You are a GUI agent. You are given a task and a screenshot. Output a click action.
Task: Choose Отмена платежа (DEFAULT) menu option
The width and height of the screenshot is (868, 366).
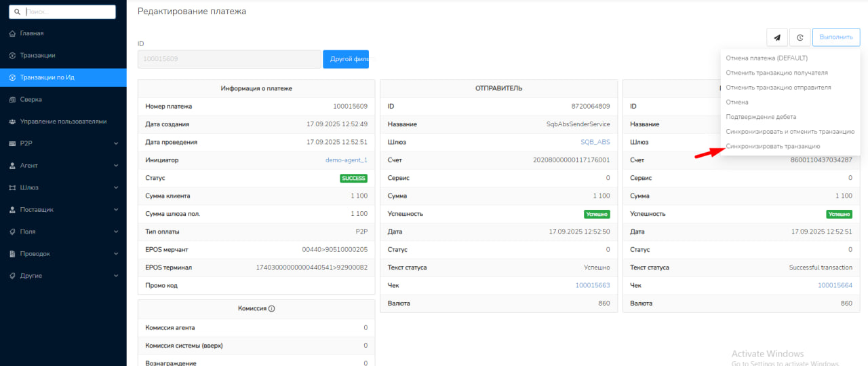[x=766, y=58]
